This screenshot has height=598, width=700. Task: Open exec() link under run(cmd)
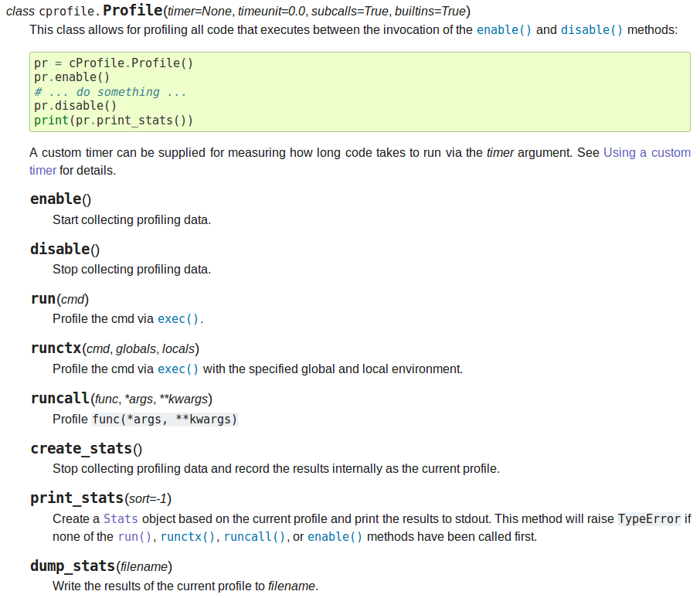[x=178, y=319]
